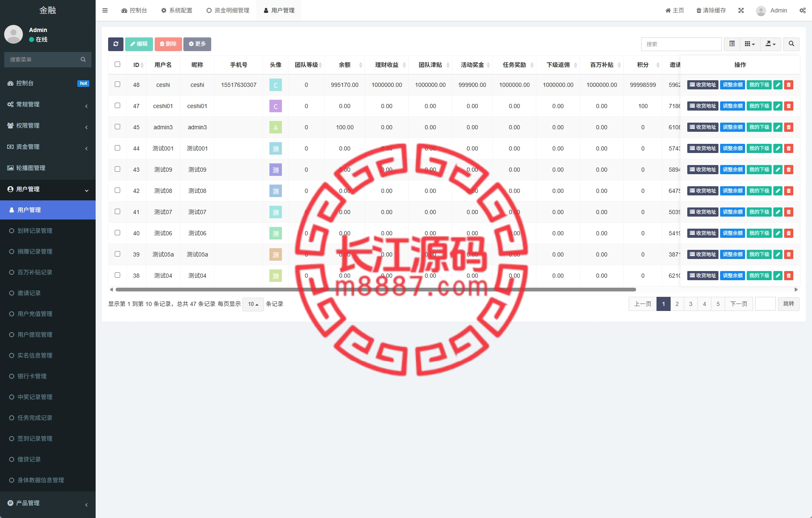The height and width of the screenshot is (518, 812).
Task: Click the 编辑 edit button in toolbar
Action: pos(139,44)
